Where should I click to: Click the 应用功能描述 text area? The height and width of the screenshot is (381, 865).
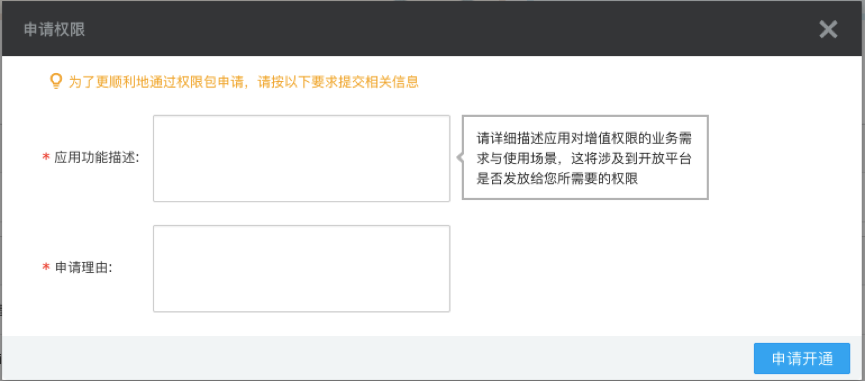click(301, 158)
